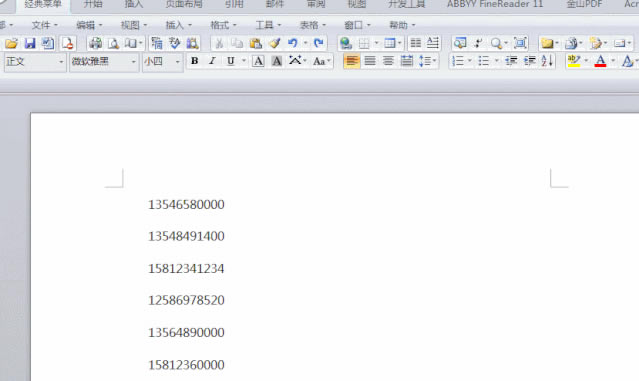This screenshot has height=381, width=639.
Task: Open the 格式 menu
Action: click(x=223, y=25)
